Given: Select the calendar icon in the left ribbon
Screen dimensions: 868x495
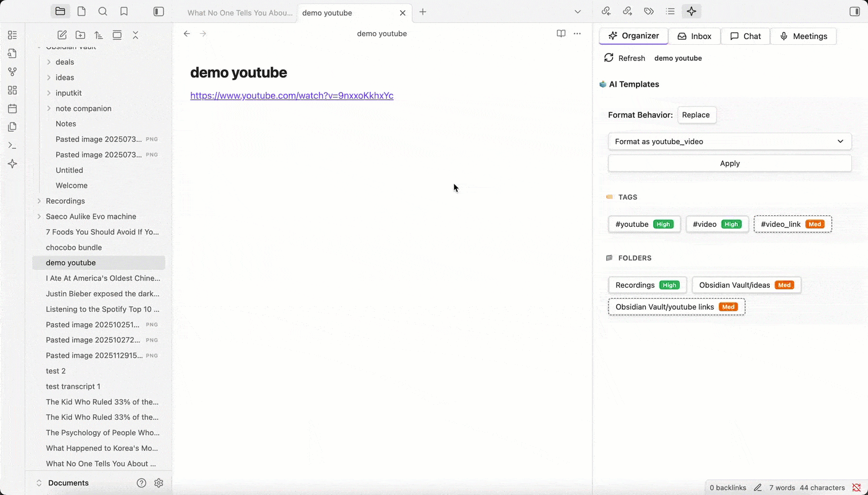Looking at the screenshot, I should [12, 109].
